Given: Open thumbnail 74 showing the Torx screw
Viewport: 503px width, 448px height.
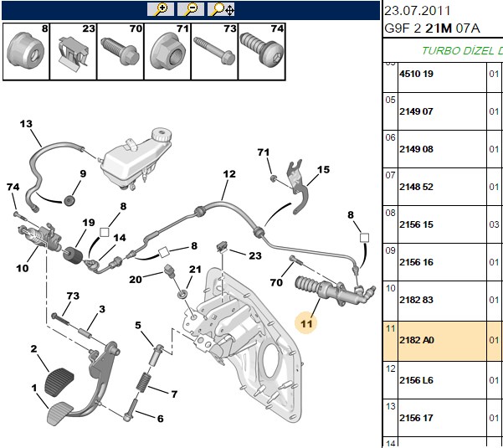Looking at the screenshot, I should [x=262, y=51].
